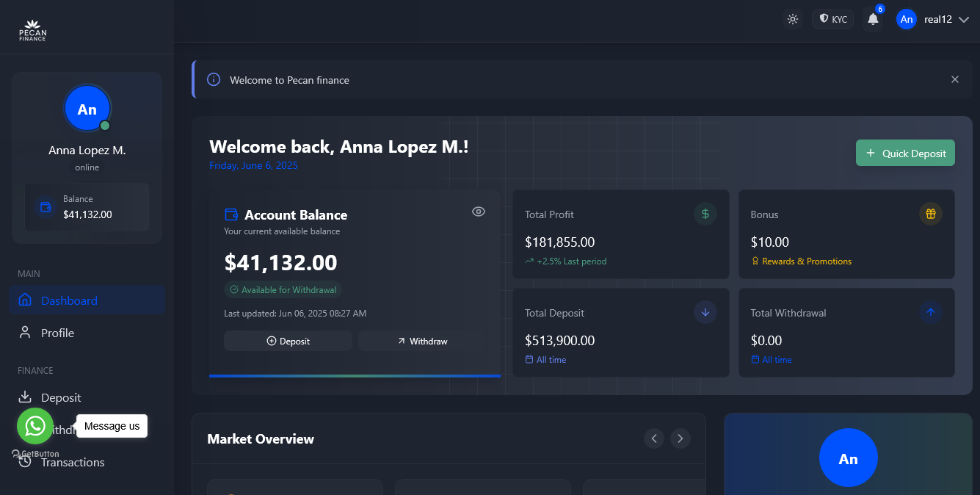Click Withdraw button in Account Balance card
980x495 pixels.
coord(422,341)
